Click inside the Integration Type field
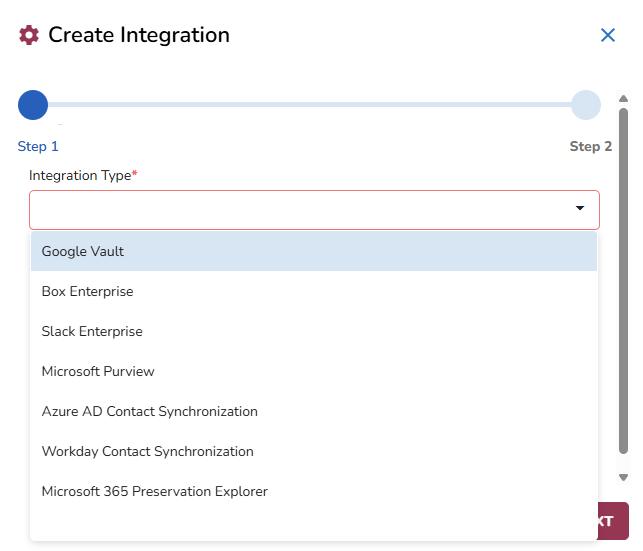The image size is (643, 551). (300, 210)
